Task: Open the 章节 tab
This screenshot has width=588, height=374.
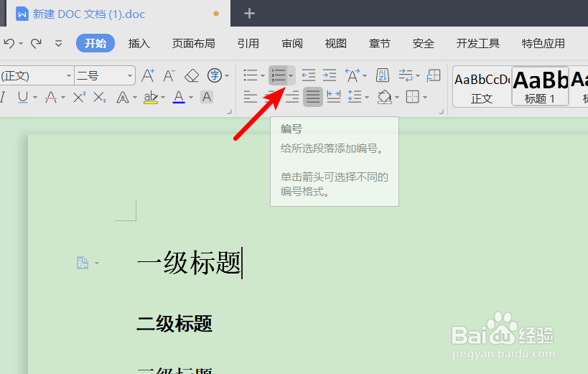Action: pyautogui.click(x=380, y=44)
